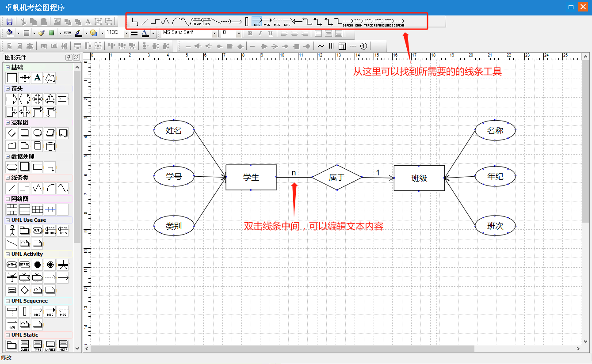The height and width of the screenshot is (364, 592).
Task: Select the ACTION shape in UML Activity
Action: pos(12,264)
